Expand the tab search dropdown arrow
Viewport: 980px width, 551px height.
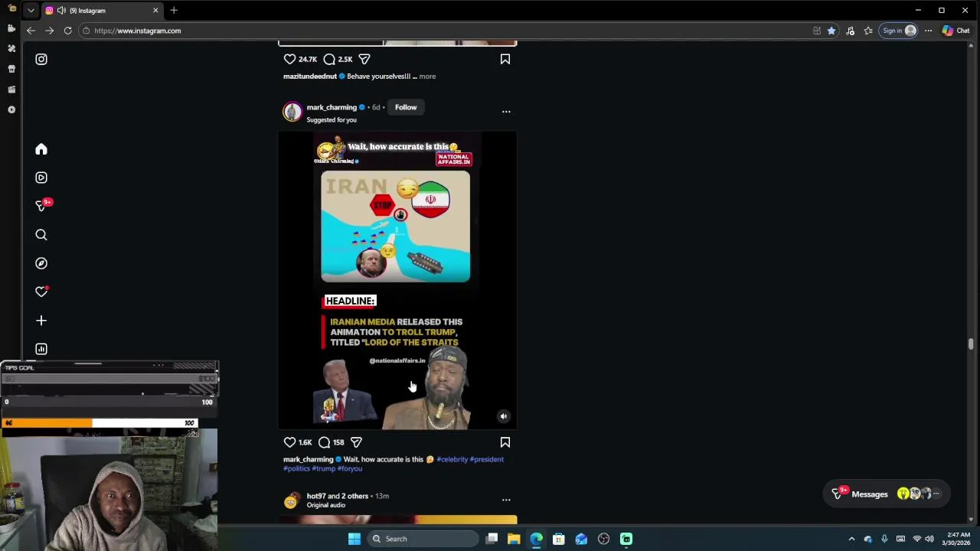(31, 11)
